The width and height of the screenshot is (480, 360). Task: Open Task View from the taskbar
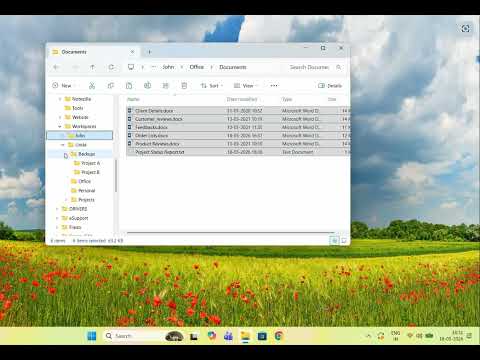tap(194, 336)
